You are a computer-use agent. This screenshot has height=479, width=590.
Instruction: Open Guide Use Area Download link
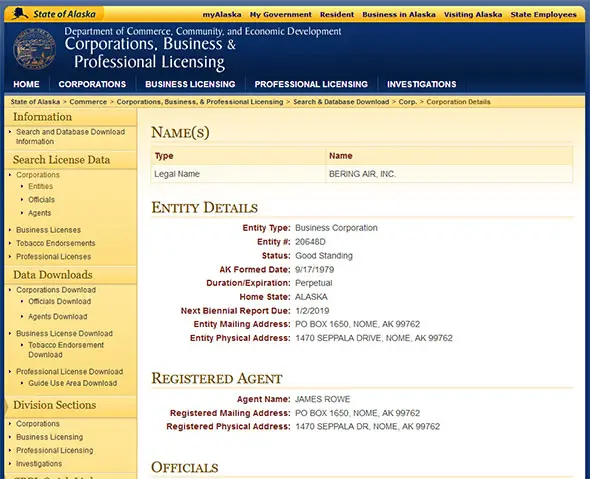point(73,383)
